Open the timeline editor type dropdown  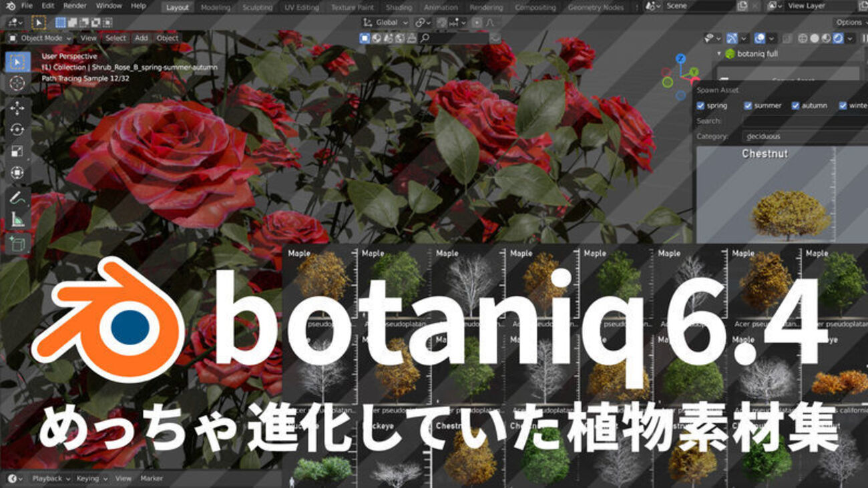15,478
